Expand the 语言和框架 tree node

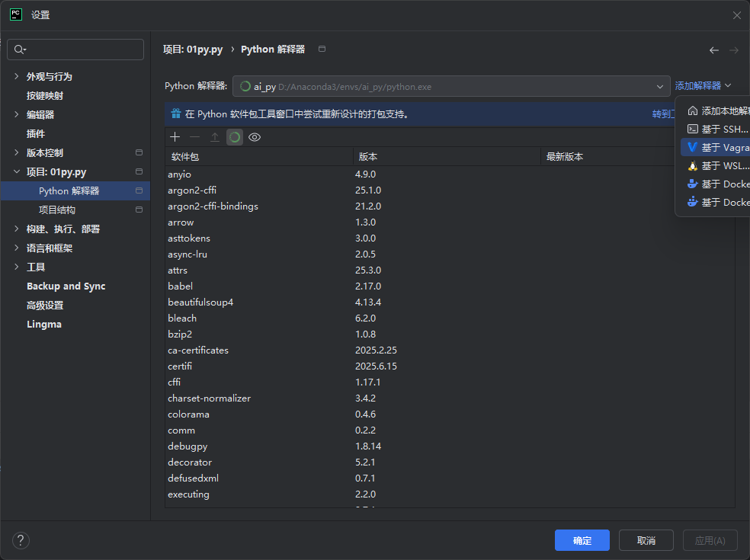click(16, 248)
